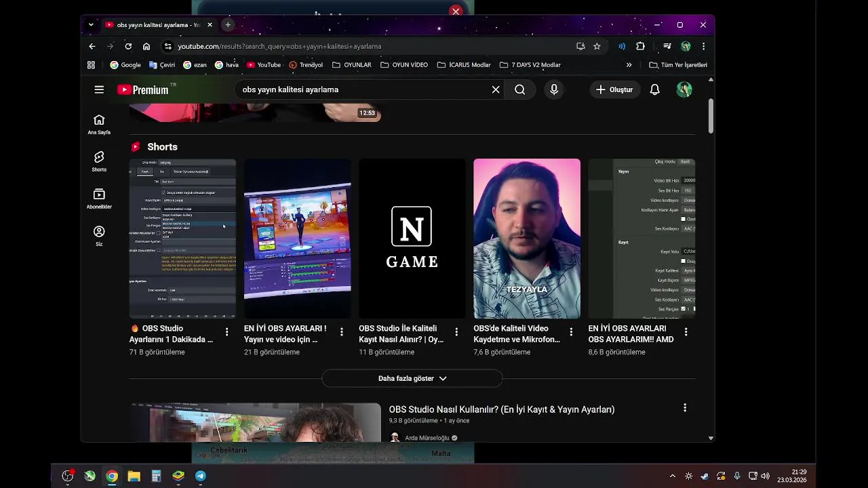Image resolution: width=868 pixels, height=488 pixels.
Task: Open YouTube notifications bell
Action: click(x=654, y=89)
